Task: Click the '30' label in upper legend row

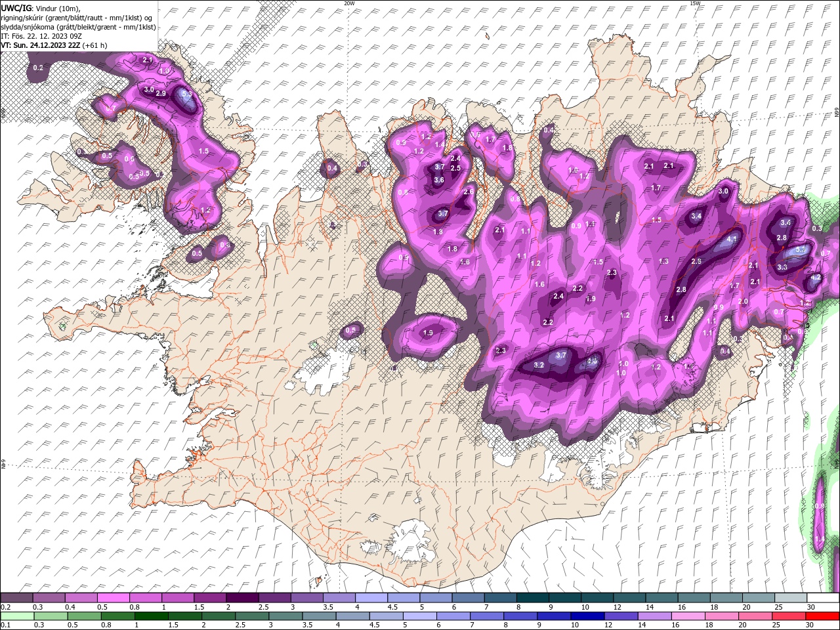Action: [811, 606]
